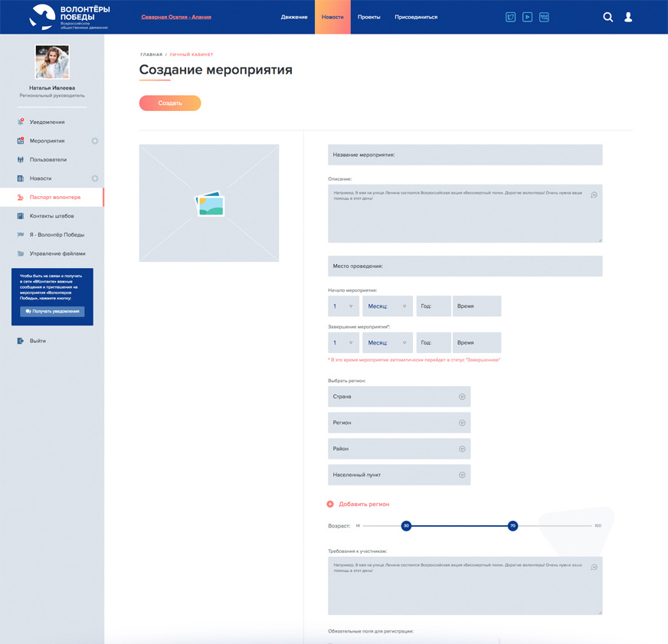This screenshot has width=668, height=644.
Task: Click the age slider handle at 70
Action: point(512,526)
